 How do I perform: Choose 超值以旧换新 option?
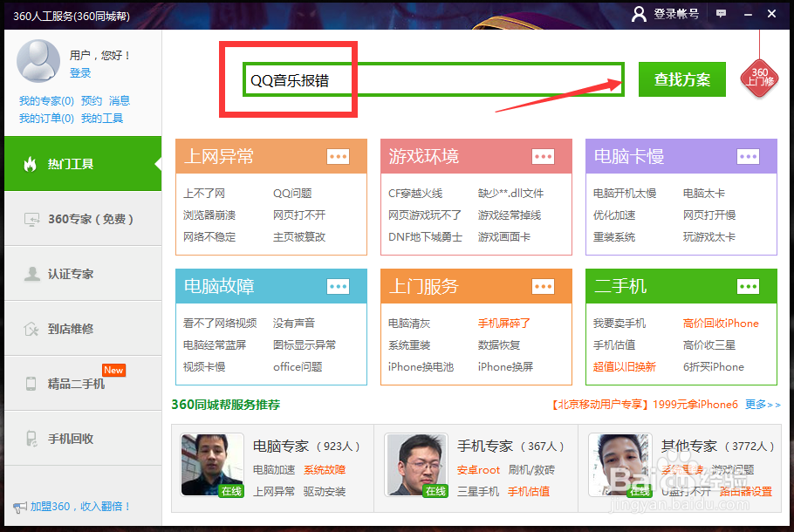click(625, 367)
